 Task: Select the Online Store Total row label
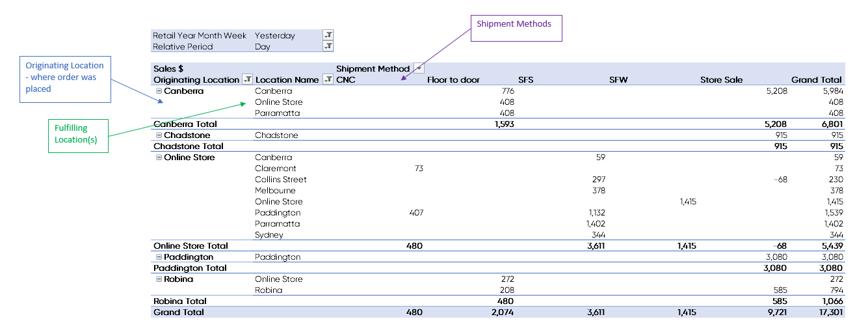pos(191,246)
